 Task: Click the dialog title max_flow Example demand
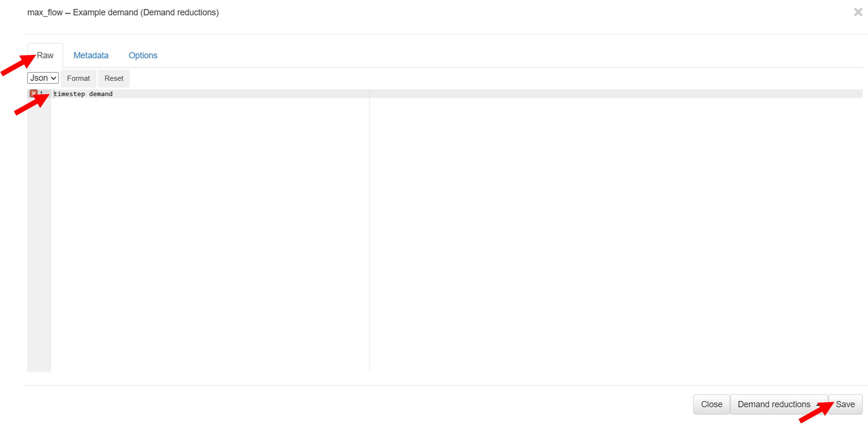123,13
